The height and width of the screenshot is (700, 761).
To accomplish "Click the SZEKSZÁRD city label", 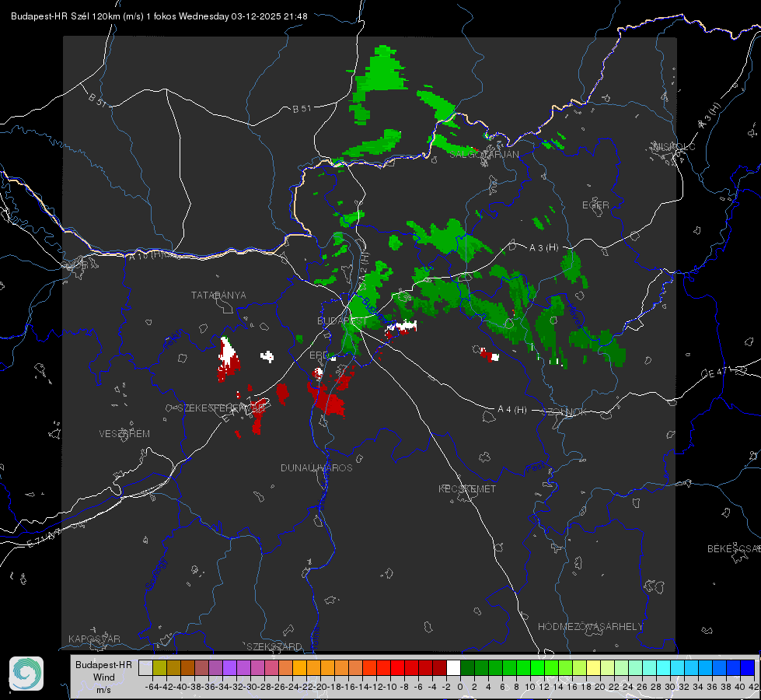I will [274, 646].
